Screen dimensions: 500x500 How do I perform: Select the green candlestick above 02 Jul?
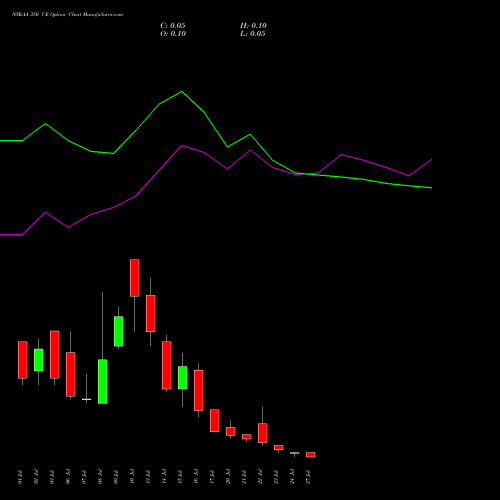(39, 360)
